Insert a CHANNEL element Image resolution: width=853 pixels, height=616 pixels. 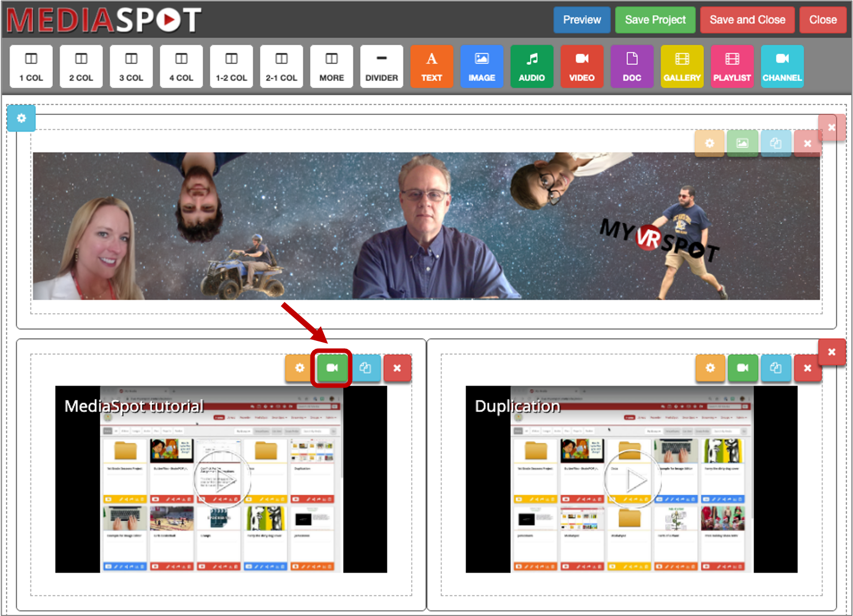tap(782, 66)
